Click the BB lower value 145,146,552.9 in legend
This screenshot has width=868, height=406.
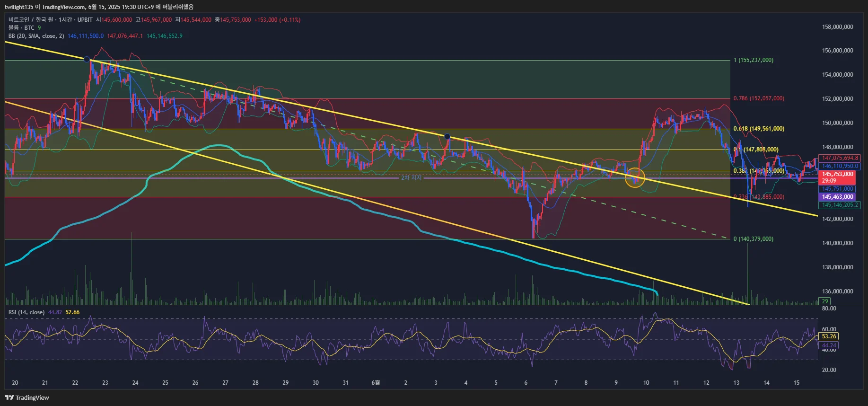coord(165,36)
